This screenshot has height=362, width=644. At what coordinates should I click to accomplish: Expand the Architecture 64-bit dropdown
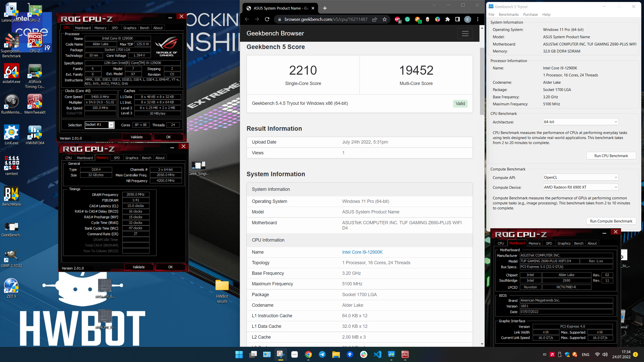[x=581, y=122]
